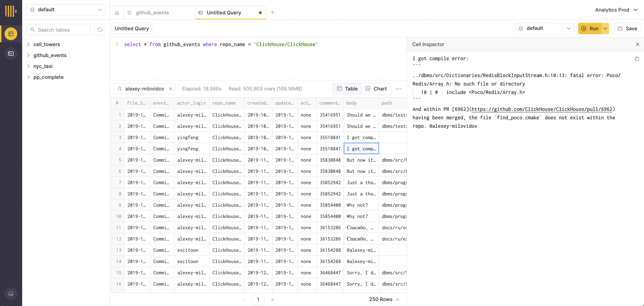The height and width of the screenshot is (306, 644).
Task: Clear the alexey-milovidov search filter
Action: pos(171,89)
